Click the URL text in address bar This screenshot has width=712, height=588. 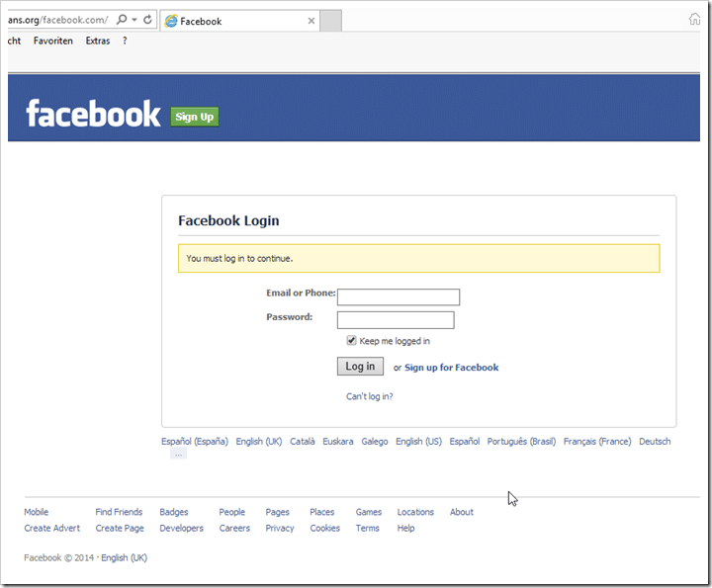[58, 20]
